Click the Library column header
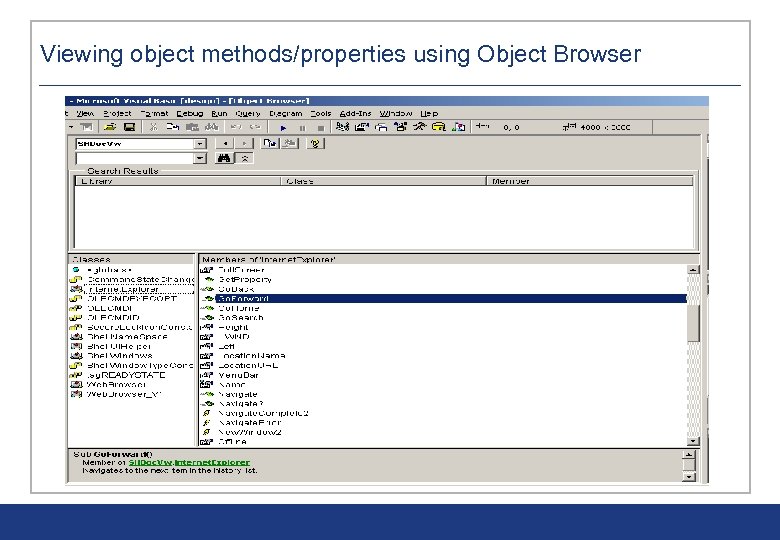 tap(178, 181)
